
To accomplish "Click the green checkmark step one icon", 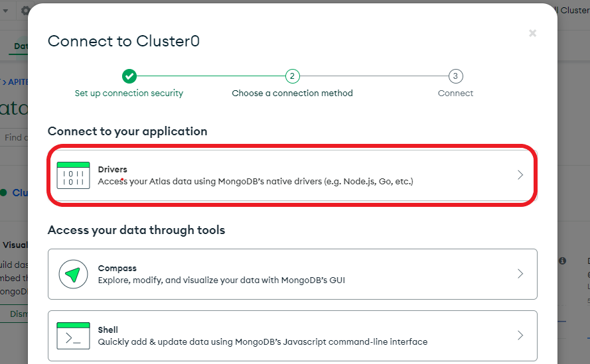I will 129,76.
